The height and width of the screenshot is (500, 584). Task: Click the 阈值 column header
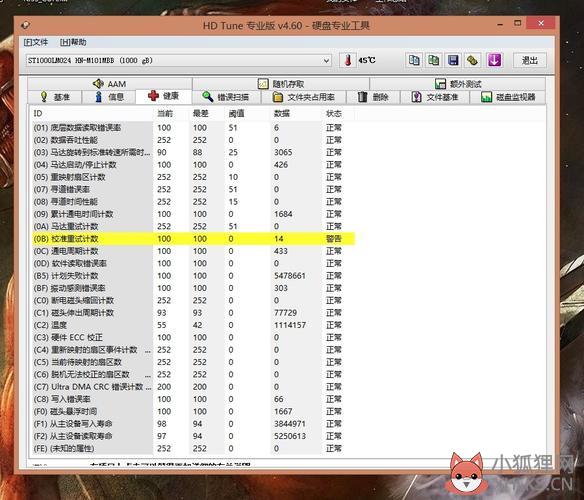(x=248, y=113)
